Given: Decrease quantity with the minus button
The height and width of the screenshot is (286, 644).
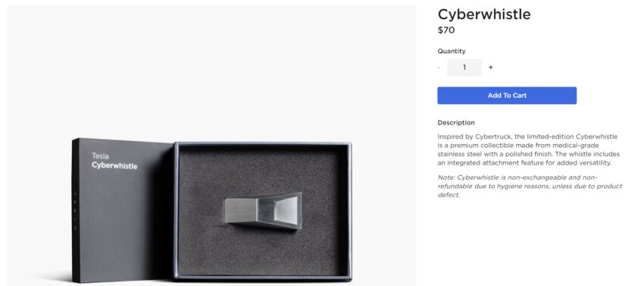Looking at the screenshot, I should pos(439,68).
